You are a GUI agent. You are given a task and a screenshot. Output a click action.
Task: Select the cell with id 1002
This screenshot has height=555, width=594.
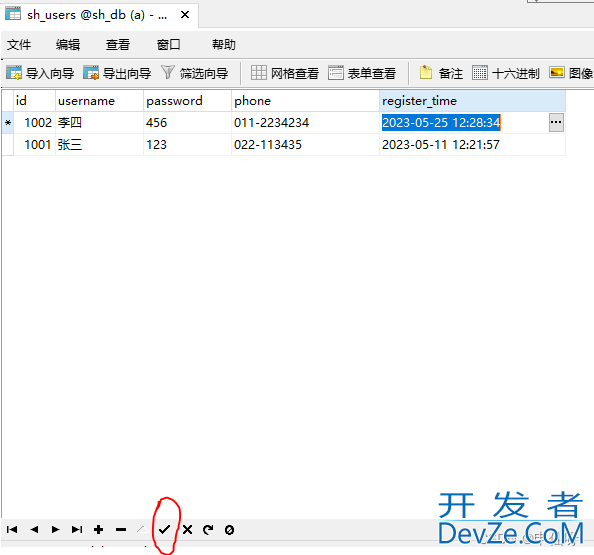(x=34, y=123)
